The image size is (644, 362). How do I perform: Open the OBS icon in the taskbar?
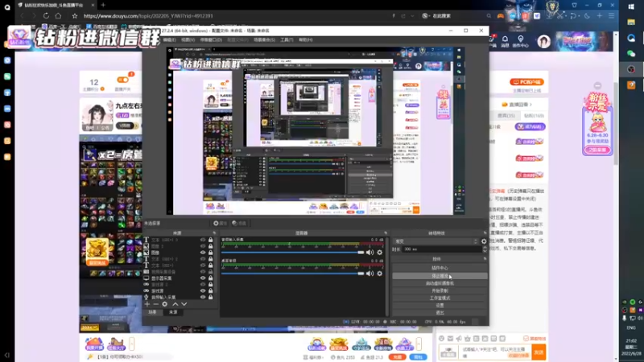point(631,69)
